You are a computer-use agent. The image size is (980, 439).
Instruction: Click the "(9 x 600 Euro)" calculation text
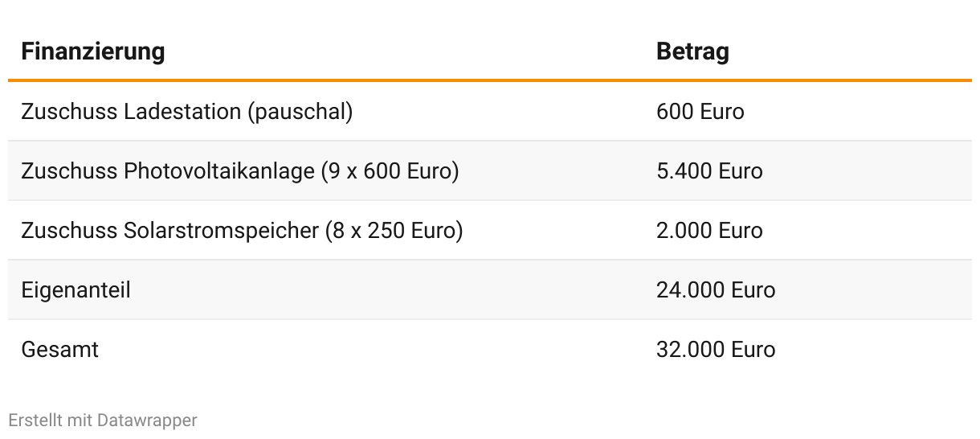[x=390, y=170]
